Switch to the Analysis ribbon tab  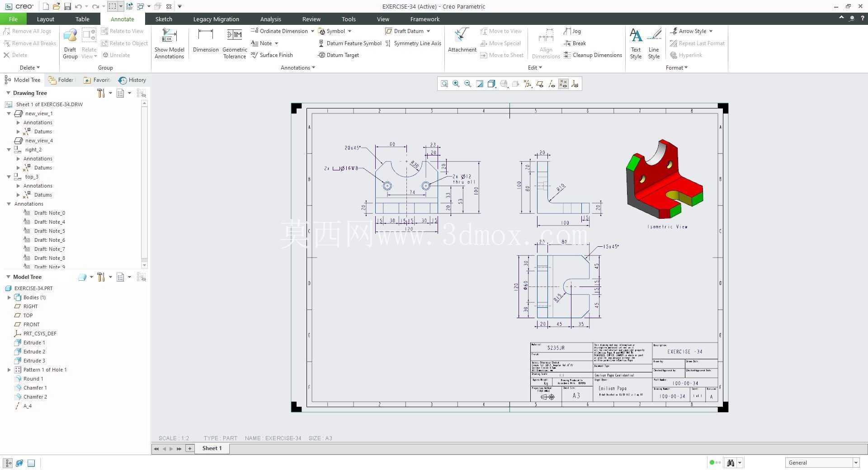pos(270,19)
